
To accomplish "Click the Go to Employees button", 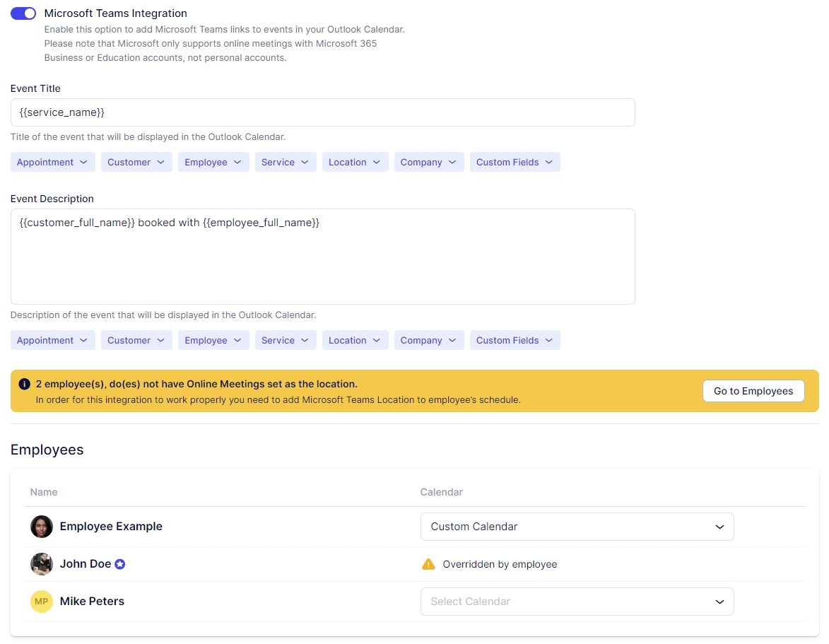I will point(753,391).
